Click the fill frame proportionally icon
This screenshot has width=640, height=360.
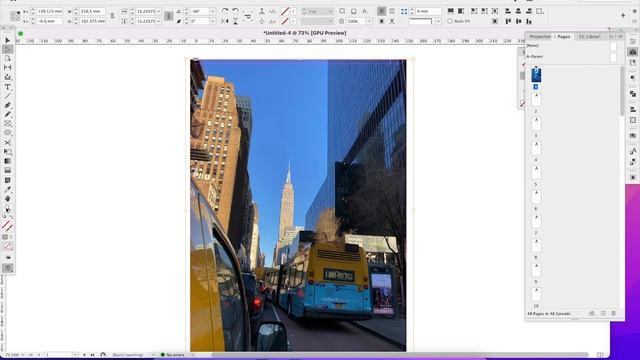coord(451,11)
